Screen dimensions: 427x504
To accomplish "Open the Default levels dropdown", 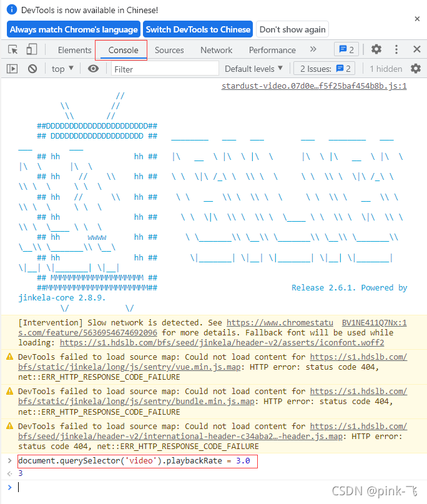I will pyautogui.click(x=253, y=69).
